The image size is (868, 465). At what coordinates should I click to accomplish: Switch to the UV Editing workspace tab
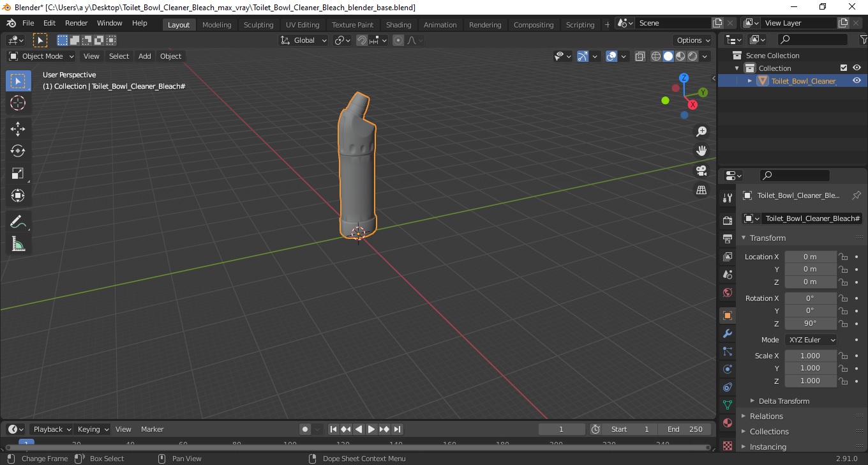(x=302, y=25)
